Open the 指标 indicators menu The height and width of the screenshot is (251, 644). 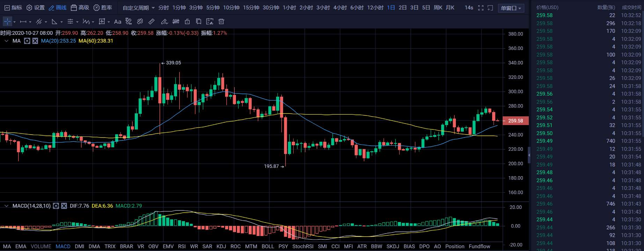(x=13, y=7)
